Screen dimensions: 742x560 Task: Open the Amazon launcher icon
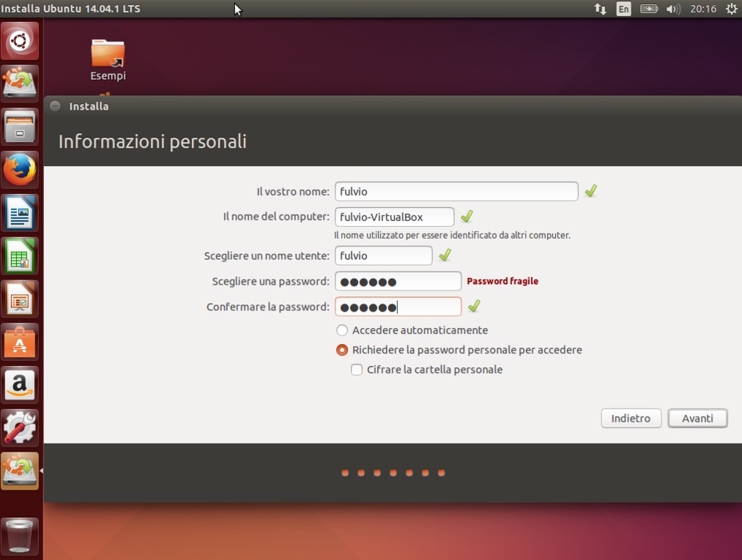[x=19, y=386]
